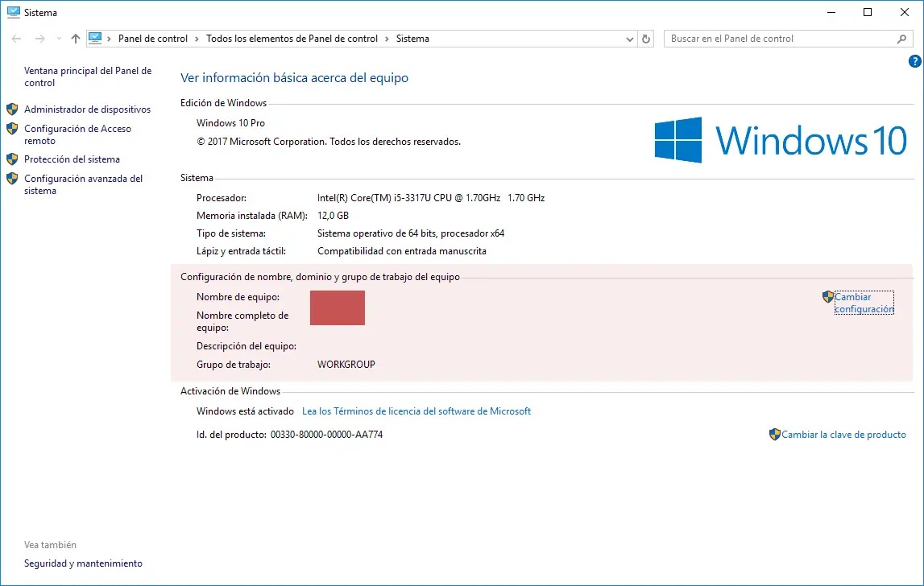Open the address bar history dropdown
924x586 pixels.
pos(629,39)
